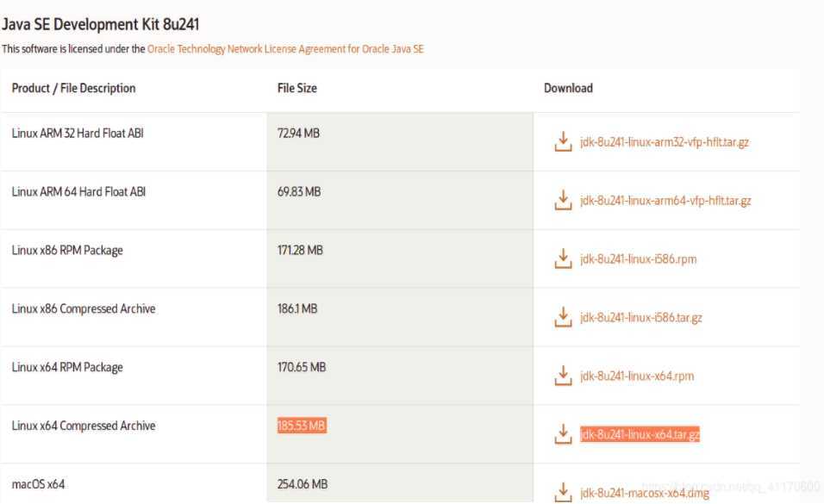Image resolution: width=824 pixels, height=504 pixels.
Task: Click download icon beside jdk-8u241-linux-i586.rpm
Action: (x=563, y=258)
